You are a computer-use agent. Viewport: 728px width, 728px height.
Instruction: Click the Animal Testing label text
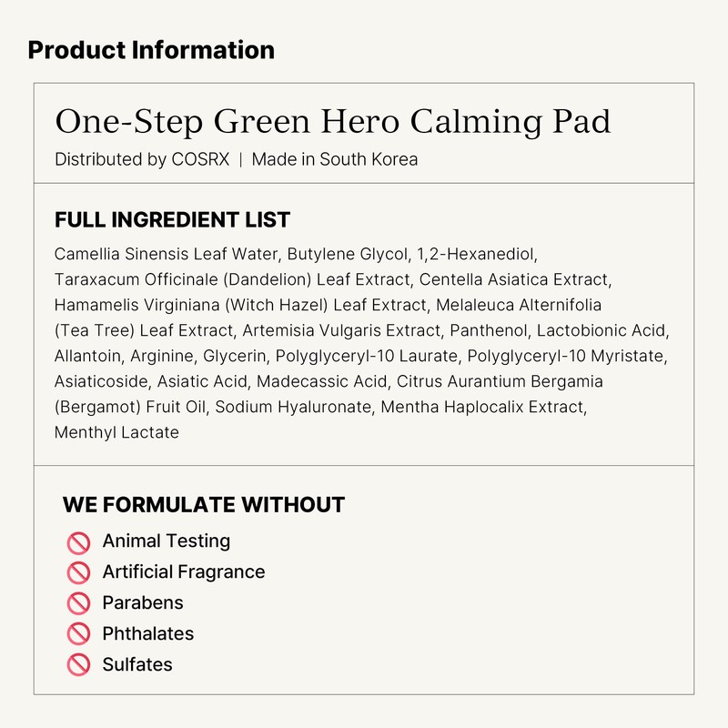[x=166, y=541]
